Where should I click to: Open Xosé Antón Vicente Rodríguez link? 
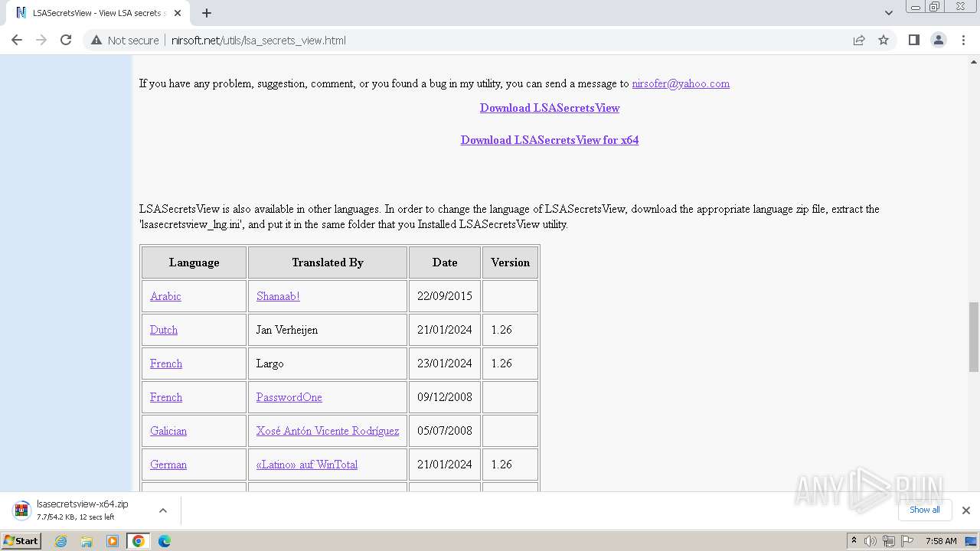328,431
